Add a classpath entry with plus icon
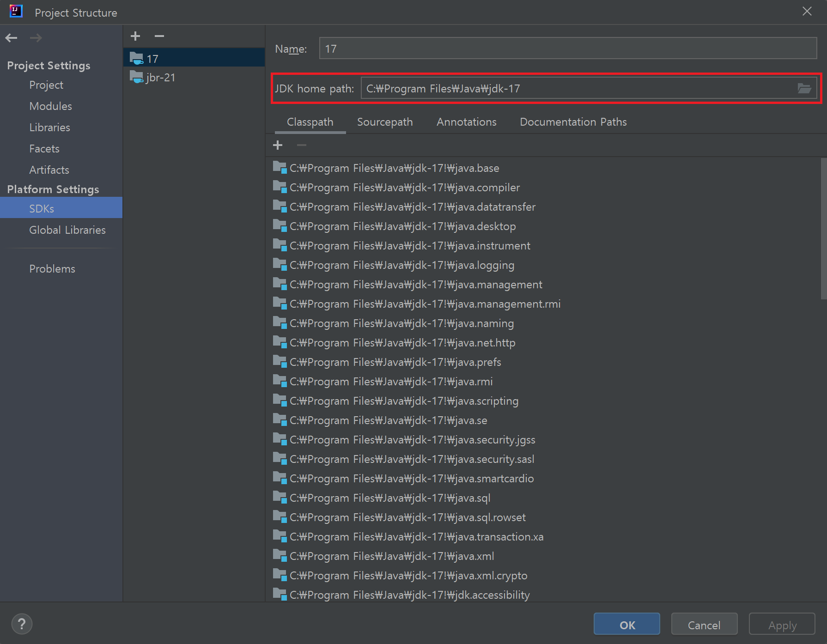The height and width of the screenshot is (644, 827). [278, 145]
